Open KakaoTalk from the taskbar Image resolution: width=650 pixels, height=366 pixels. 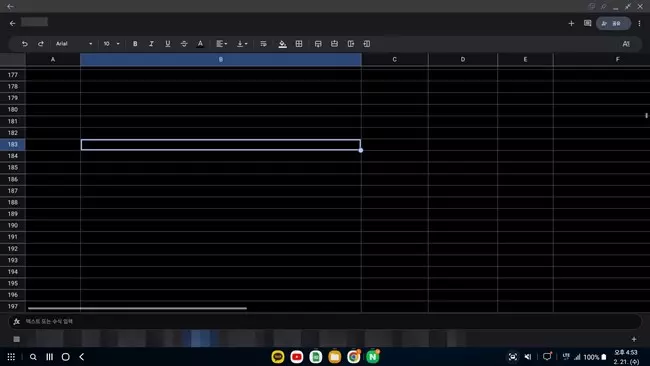[278, 357]
